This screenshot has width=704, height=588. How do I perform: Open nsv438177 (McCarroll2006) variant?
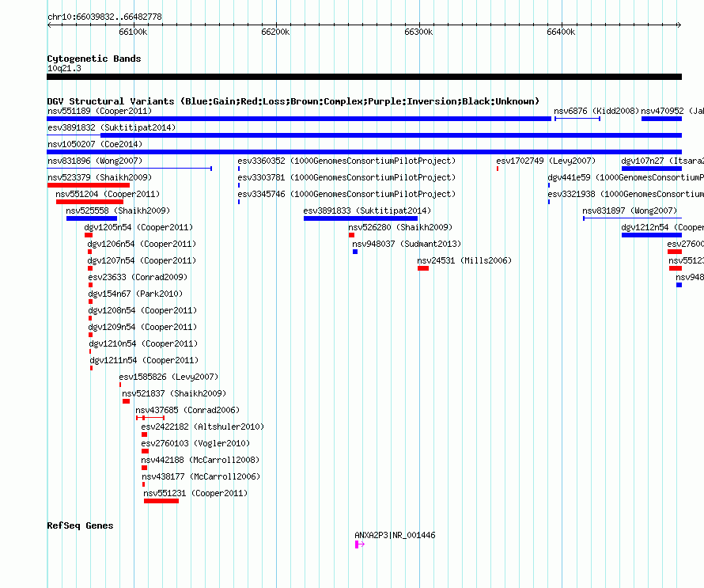coord(201,476)
